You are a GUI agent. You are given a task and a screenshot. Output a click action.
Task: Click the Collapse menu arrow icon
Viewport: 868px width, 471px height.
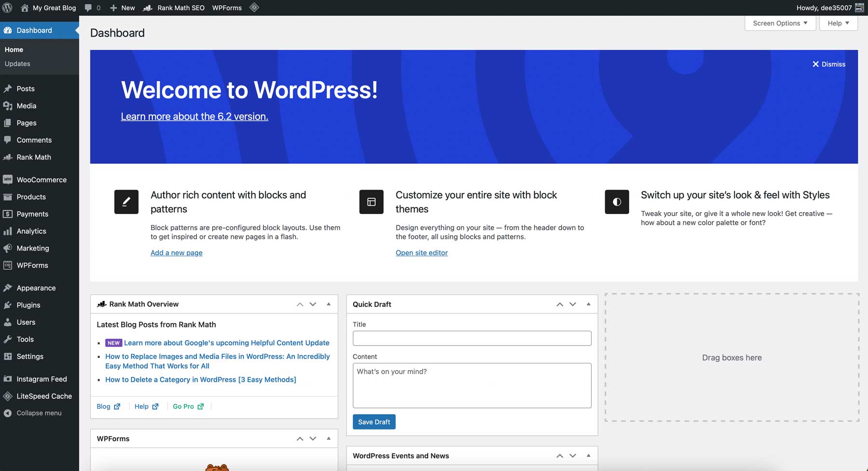(x=8, y=413)
